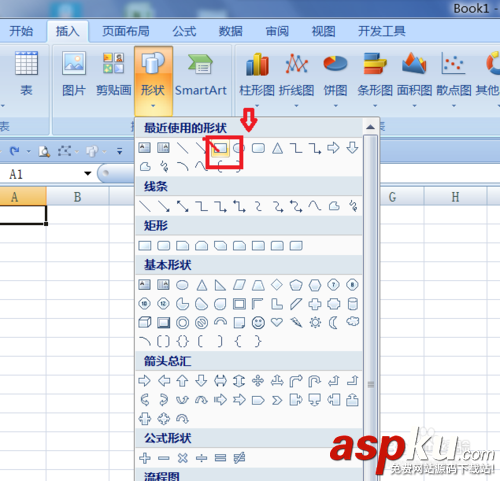Switch to the 公式 tab

click(184, 31)
